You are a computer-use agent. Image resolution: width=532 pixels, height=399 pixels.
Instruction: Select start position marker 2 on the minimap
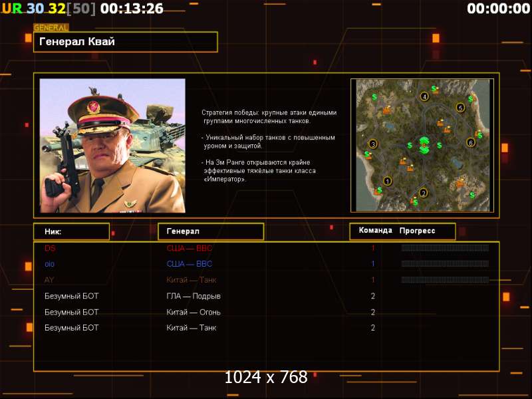423,193
